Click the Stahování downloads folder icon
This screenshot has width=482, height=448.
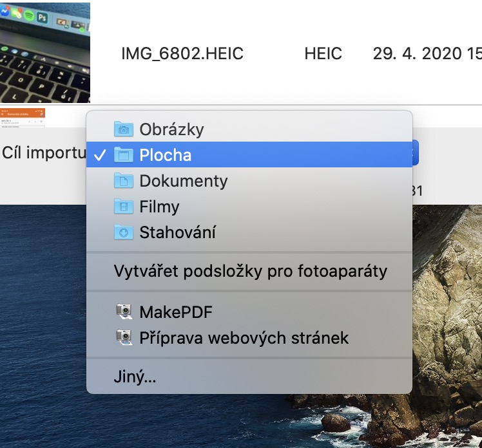tap(122, 232)
